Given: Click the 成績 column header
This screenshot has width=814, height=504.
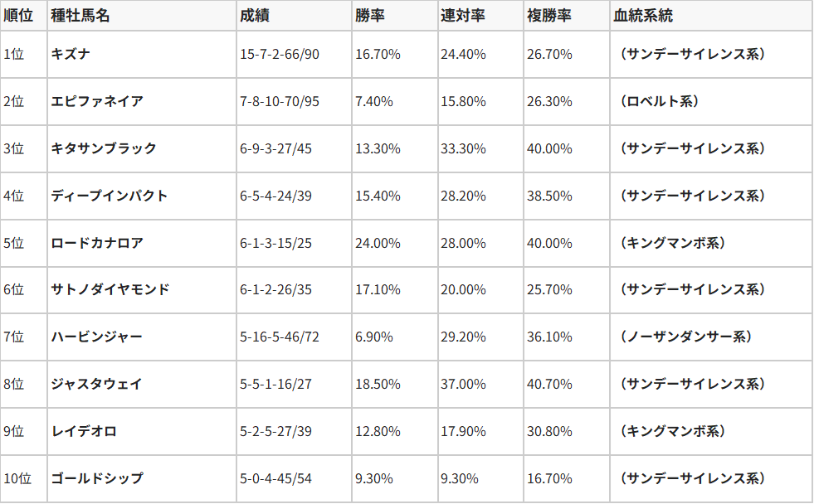Looking at the screenshot, I should [255, 16].
